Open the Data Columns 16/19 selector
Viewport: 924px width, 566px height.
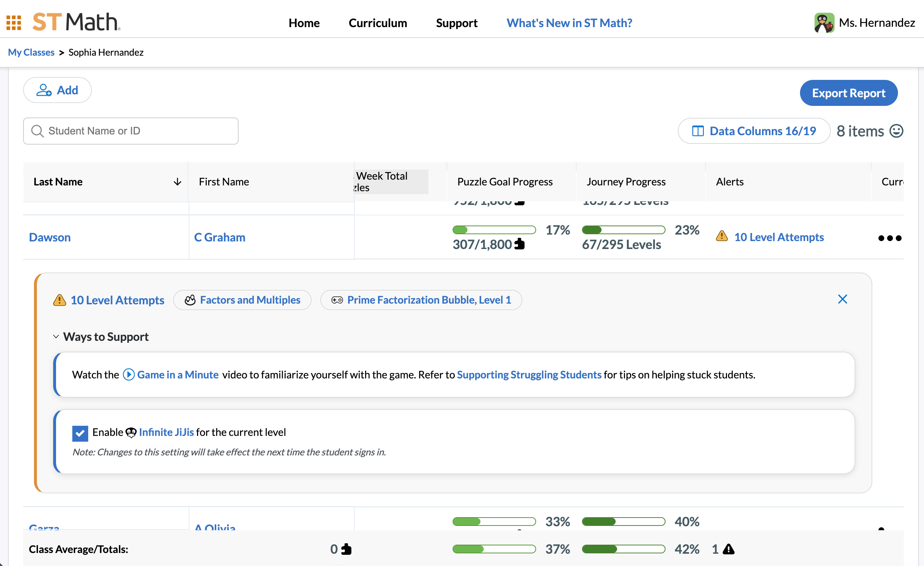pyautogui.click(x=753, y=131)
